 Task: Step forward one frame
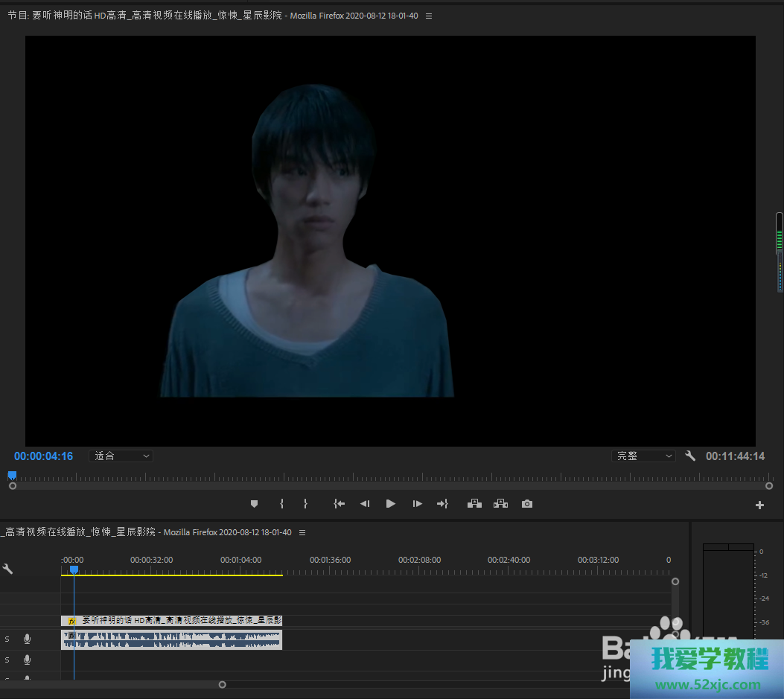[417, 504]
